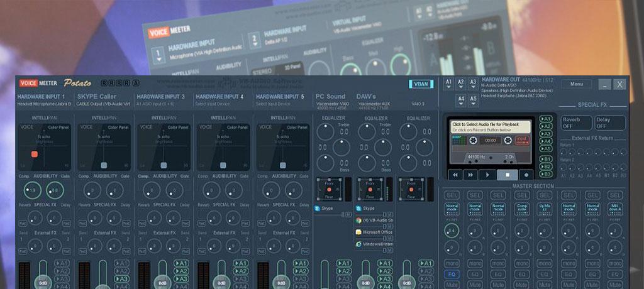Click the PC Sound Skype volume slider

coord(329,214)
